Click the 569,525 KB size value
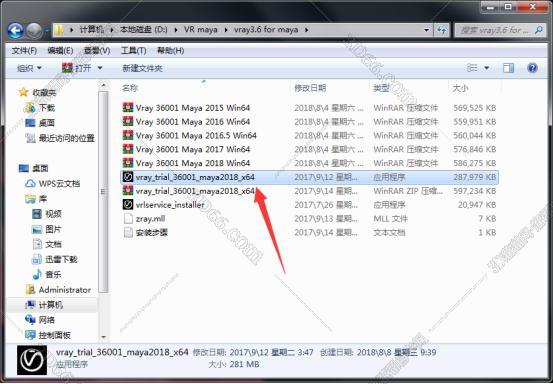The image size is (553, 384). 474,108
